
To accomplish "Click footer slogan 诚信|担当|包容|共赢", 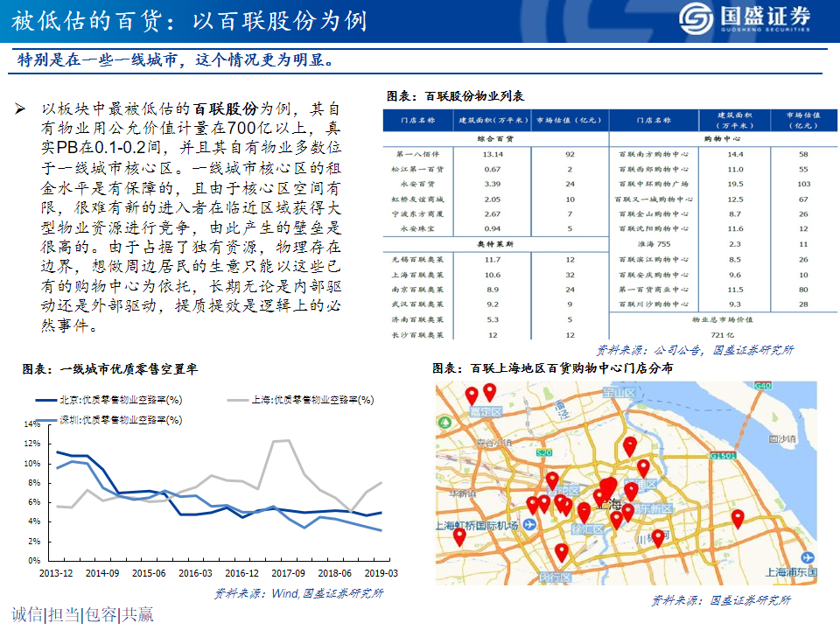I will (82, 614).
